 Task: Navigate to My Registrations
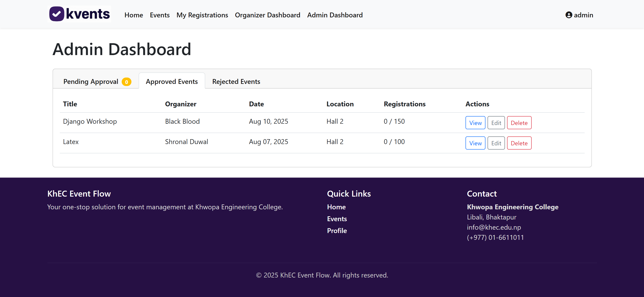[x=202, y=15]
